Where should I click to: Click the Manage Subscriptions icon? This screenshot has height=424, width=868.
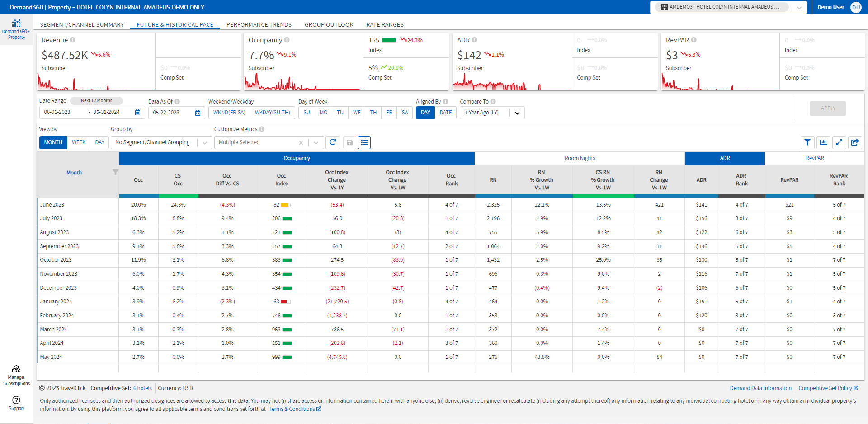coord(16,369)
